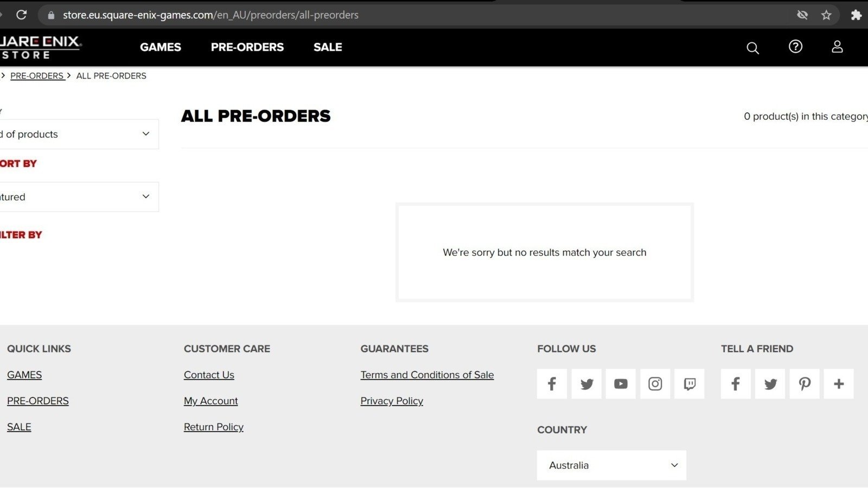
Task: Share to Pinterest under Tell a Friend
Action: pyautogui.click(x=805, y=384)
